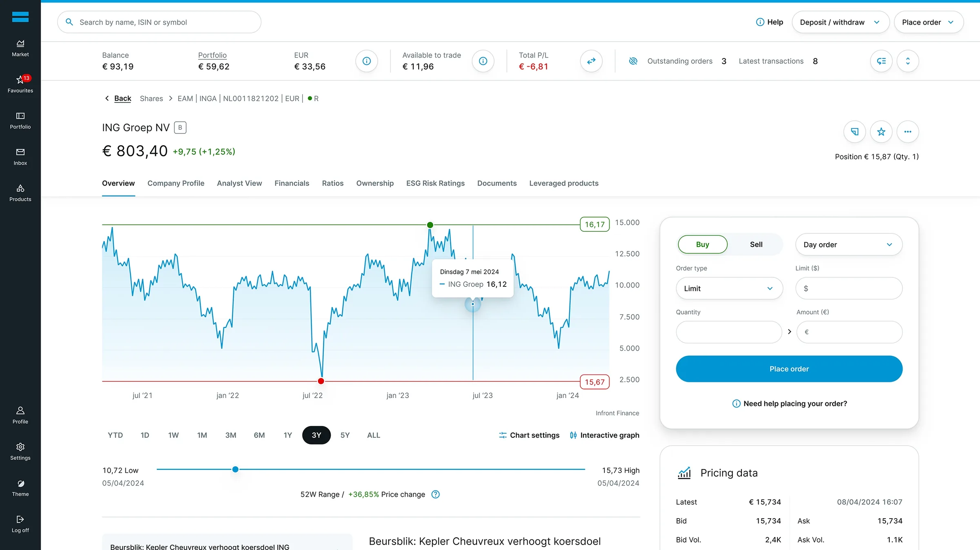Open the Market sidebar section

pyautogui.click(x=20, y=48)
